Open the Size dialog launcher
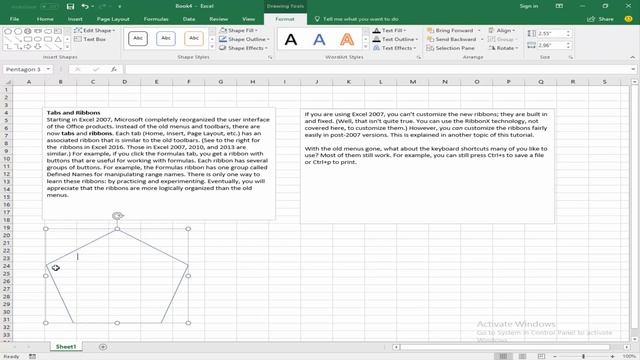 point(571,58)
